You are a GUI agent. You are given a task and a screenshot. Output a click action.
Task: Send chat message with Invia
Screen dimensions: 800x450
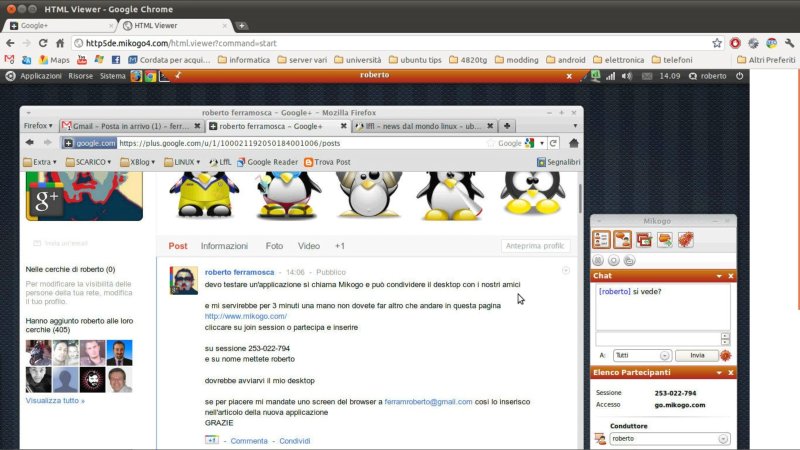(696, 355)
